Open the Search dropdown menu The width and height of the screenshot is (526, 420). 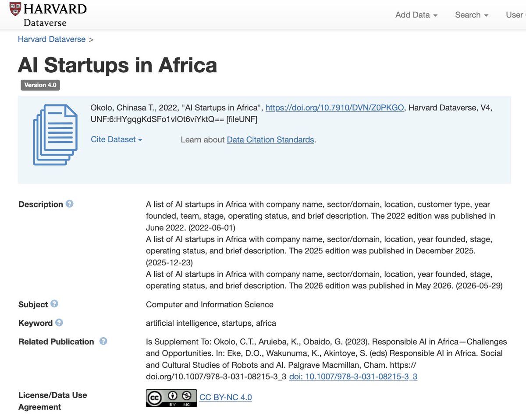472,15
